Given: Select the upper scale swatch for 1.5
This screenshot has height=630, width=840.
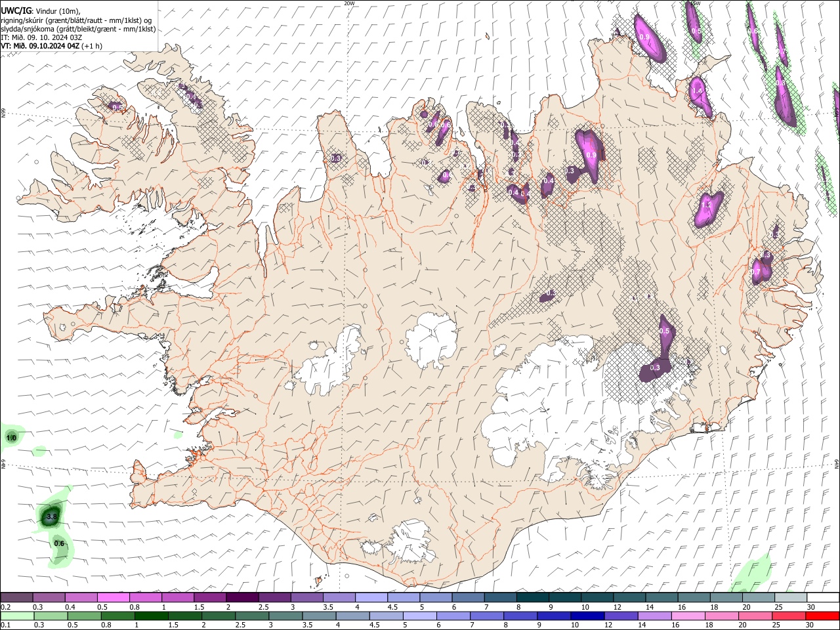Looking at the screenshot, I should [210, 598].
